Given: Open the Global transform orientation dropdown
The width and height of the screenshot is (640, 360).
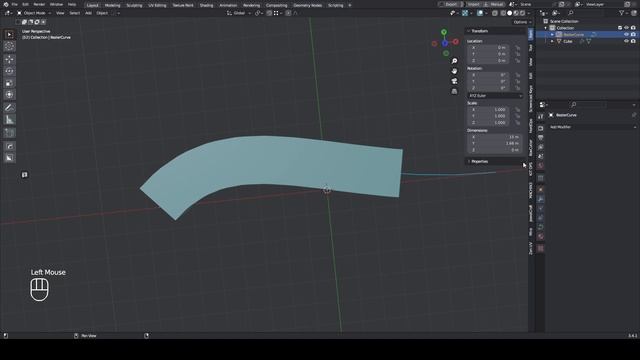Looking at the screenshot, I should pyautogui.click(x=239, y=13).
